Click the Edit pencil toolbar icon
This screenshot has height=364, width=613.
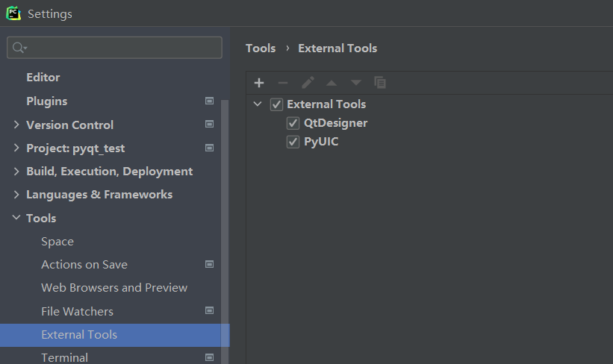(308, 83)
